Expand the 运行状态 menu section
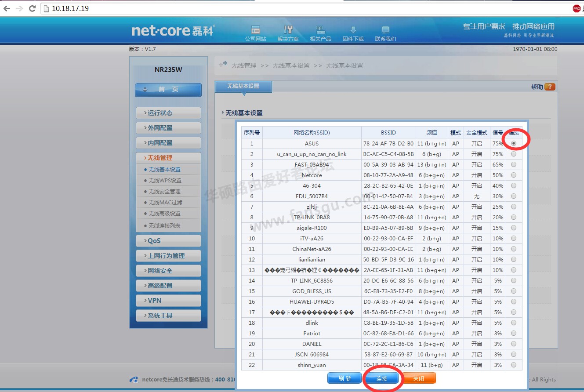 tap(168, 113)
